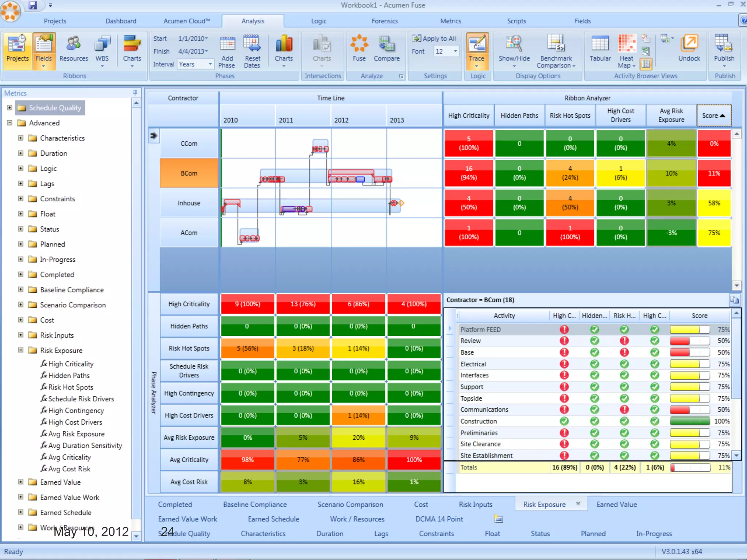Sort by the Score column header
747x560 pixels.
click(713, 116)
